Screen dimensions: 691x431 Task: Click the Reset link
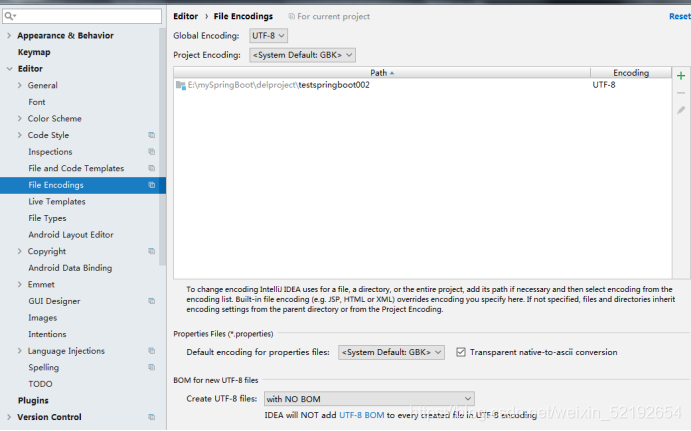[680, 16]
